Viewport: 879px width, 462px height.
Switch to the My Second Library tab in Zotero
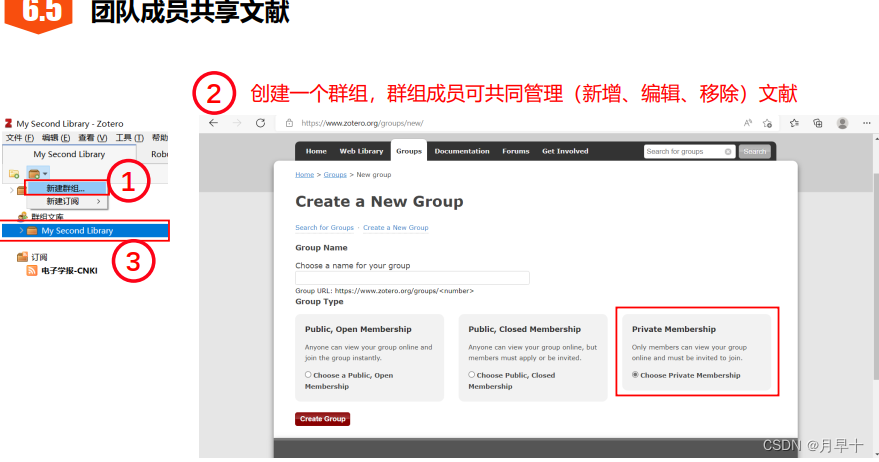(69, 154)
